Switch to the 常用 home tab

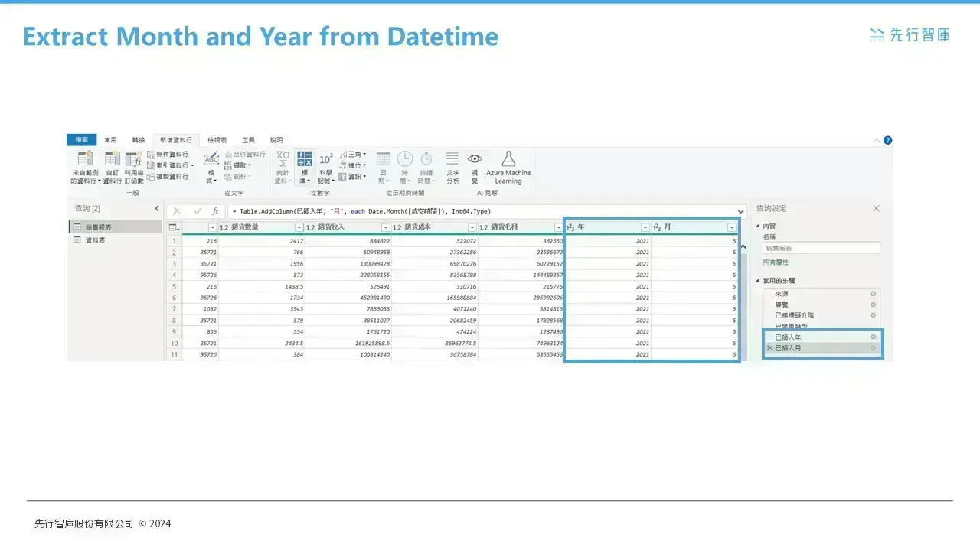coord(111,140)
